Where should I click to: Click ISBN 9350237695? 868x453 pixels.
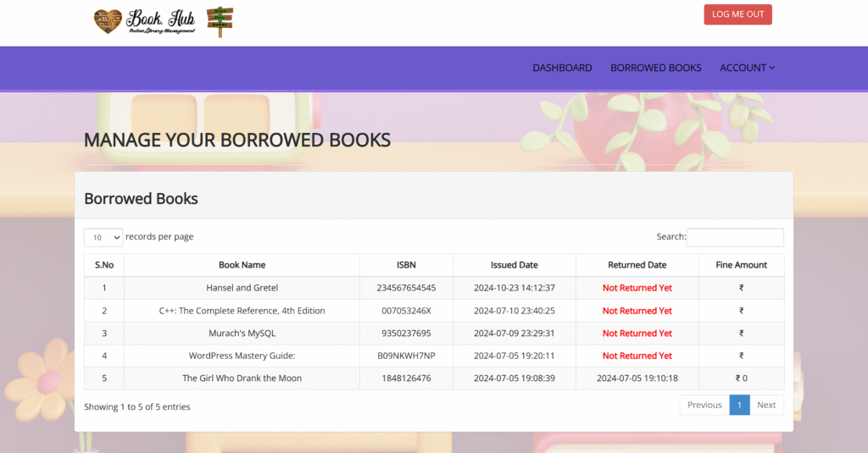pyautogui.click(x=406, y=333)
